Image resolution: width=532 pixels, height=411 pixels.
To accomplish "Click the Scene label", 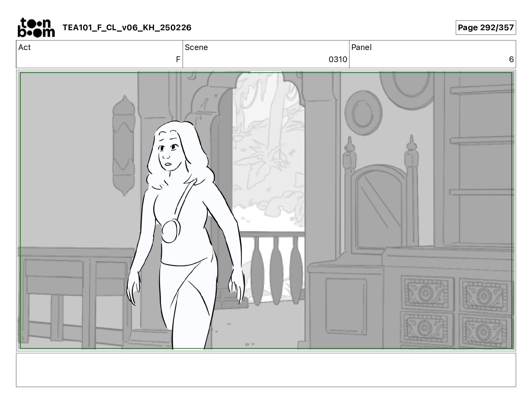I will coord(196,47).
